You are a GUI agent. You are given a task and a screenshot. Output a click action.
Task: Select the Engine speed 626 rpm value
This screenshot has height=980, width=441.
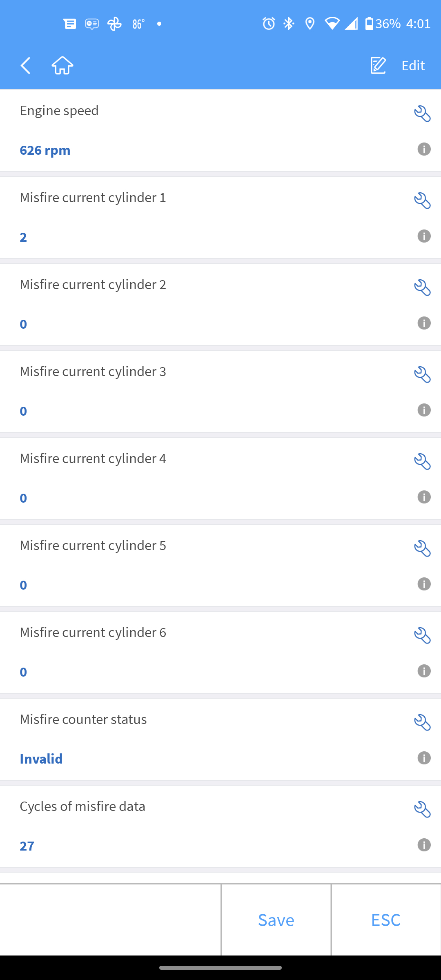[x=45, y=150]
